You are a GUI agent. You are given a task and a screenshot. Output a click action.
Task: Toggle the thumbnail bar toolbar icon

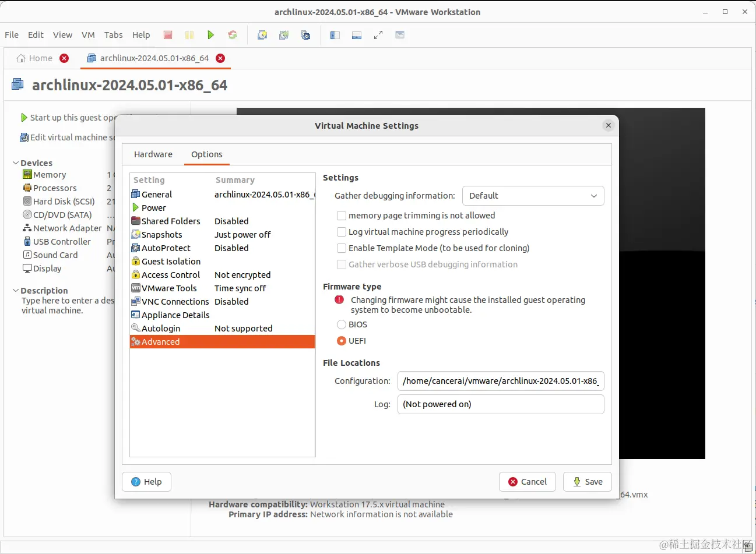pyautogui.click(x=357, y=35)
